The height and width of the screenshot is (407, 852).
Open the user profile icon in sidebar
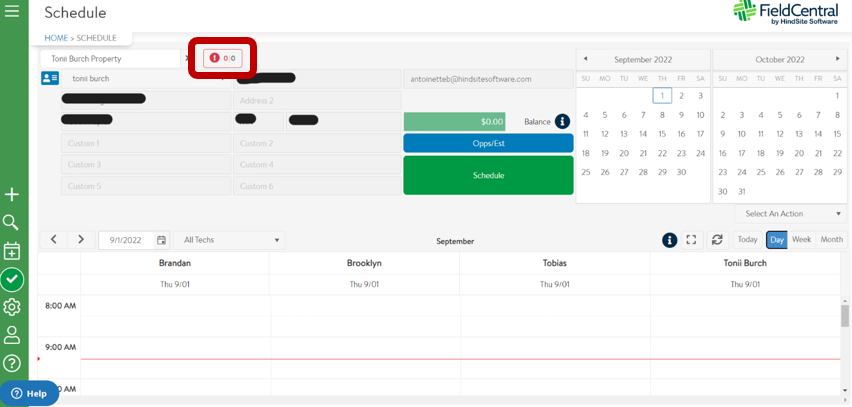(x=12, y=335)
